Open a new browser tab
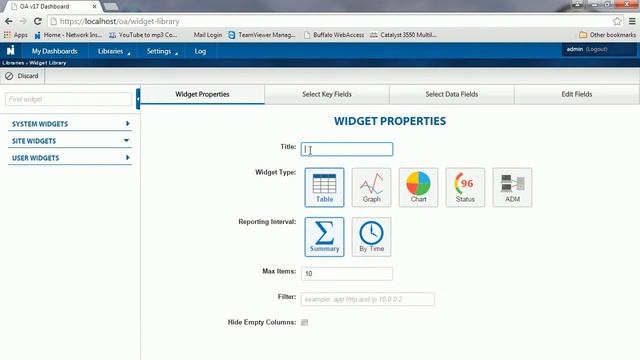The image size is (640, 360). coord(110,6)
